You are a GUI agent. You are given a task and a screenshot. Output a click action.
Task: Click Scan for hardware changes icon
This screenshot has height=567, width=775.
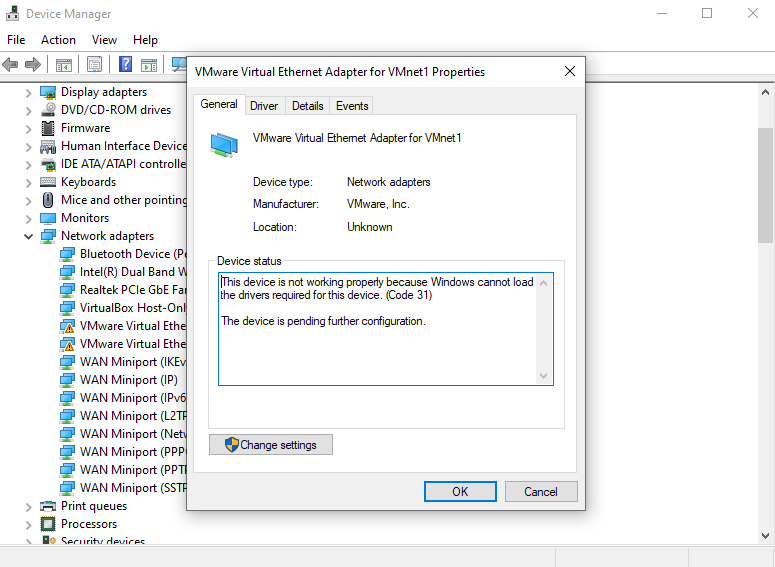pos(179,64)
